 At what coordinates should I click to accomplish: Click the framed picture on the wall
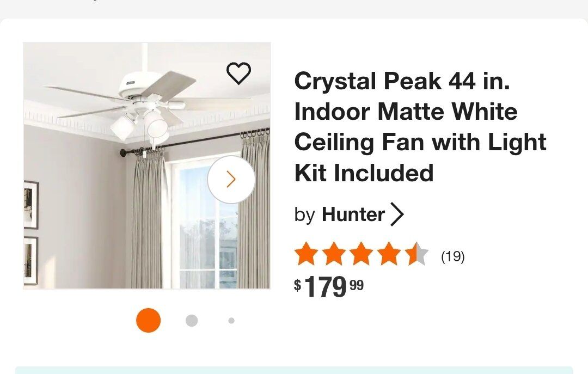pyautogui.click(x=30, y=204)
